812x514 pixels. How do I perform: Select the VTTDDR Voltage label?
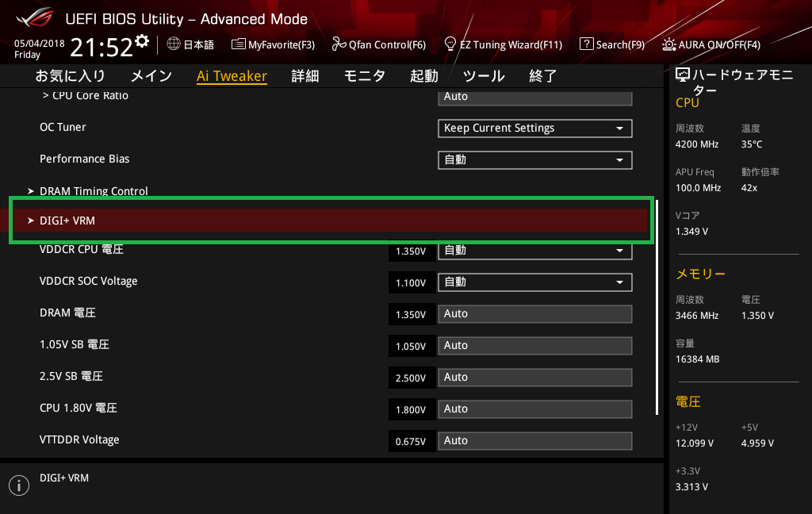(79, 439)
